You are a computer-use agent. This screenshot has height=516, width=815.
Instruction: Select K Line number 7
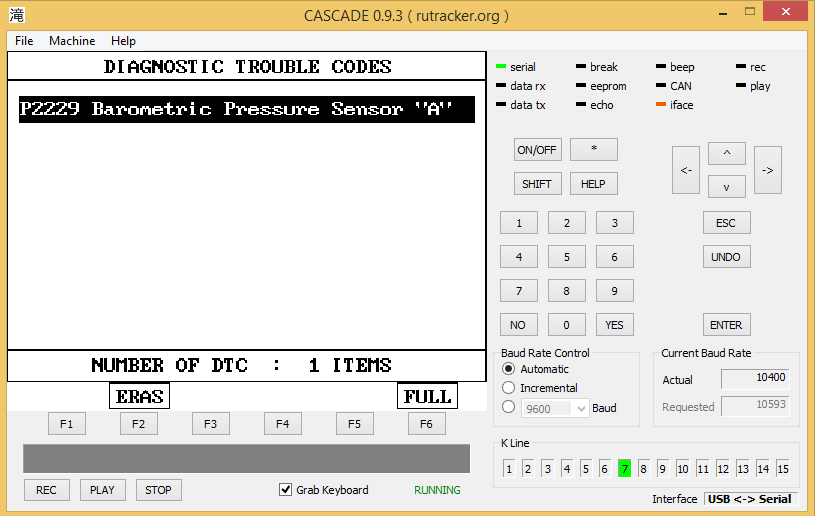point(624,469)
